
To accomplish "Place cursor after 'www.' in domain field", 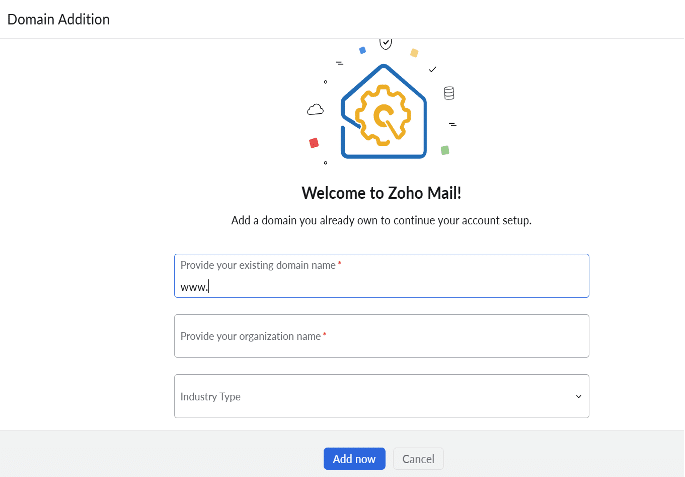I will [209, 287].
